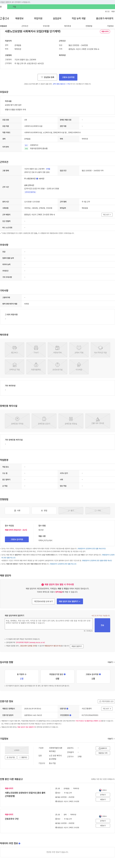Click the 채용정보 이력 button
Viewport: 115px width, 868px height.
coord(103,753)
